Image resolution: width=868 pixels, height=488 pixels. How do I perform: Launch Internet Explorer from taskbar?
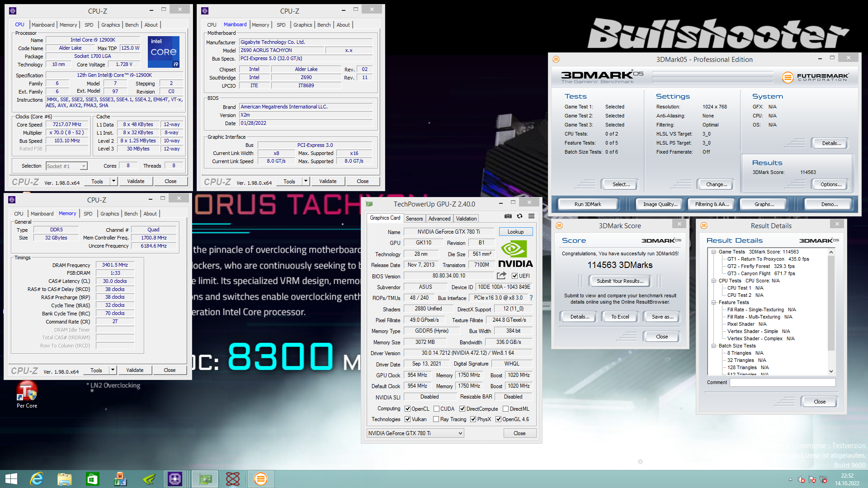tap(37, 479)
